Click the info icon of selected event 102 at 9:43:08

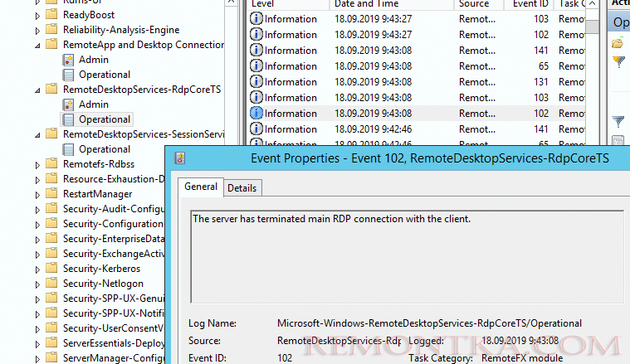point(256,113)
